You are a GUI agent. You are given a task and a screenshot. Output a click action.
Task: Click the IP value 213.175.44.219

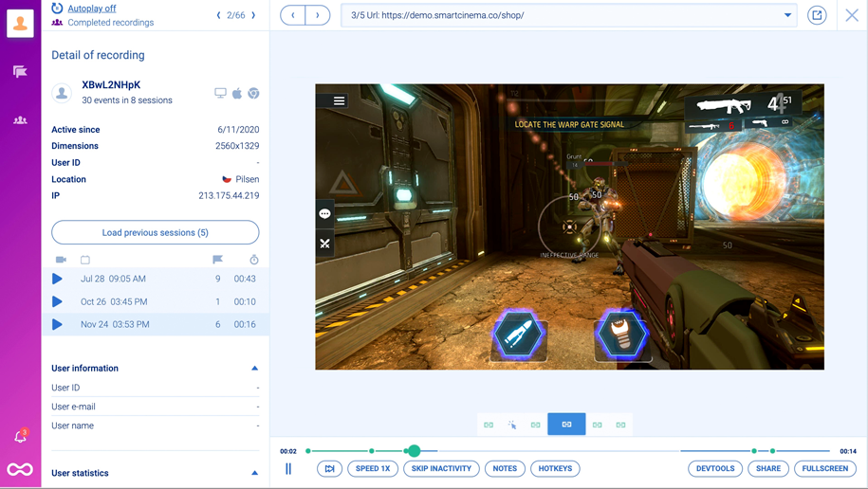(x=229, y=195)
